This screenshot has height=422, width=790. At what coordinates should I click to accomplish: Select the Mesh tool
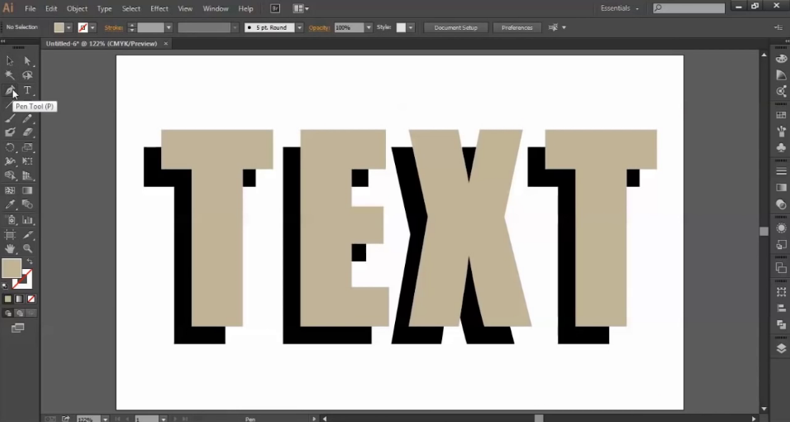point(10,190)
